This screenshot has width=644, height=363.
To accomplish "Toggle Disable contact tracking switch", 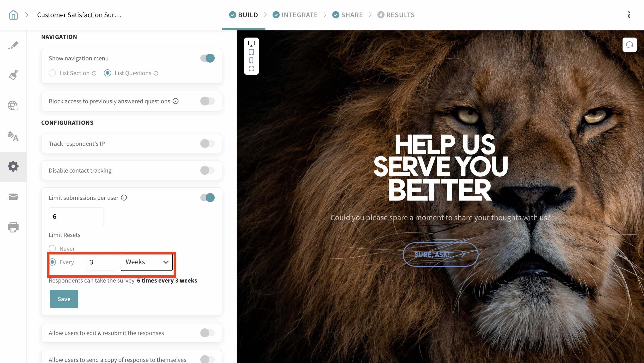I will tap(207, 170).
